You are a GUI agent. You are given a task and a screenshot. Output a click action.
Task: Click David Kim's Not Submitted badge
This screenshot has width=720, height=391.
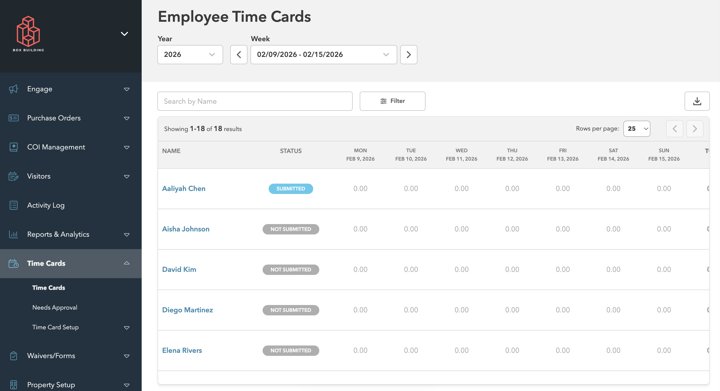coord(291,269)
